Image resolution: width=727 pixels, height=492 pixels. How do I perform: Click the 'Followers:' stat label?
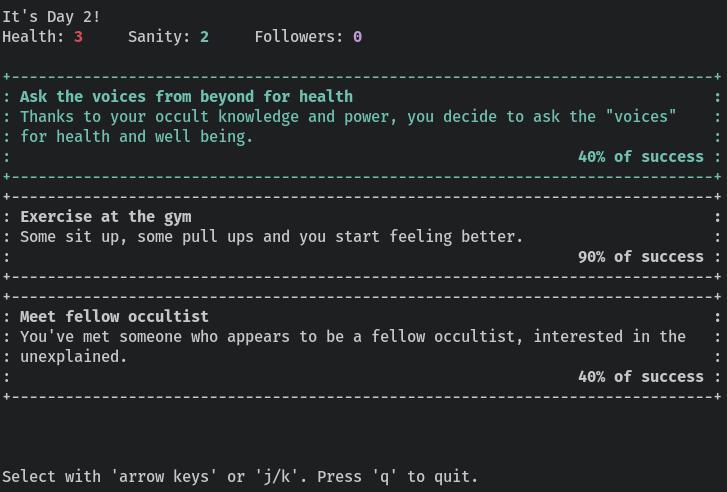coord(299,37)
